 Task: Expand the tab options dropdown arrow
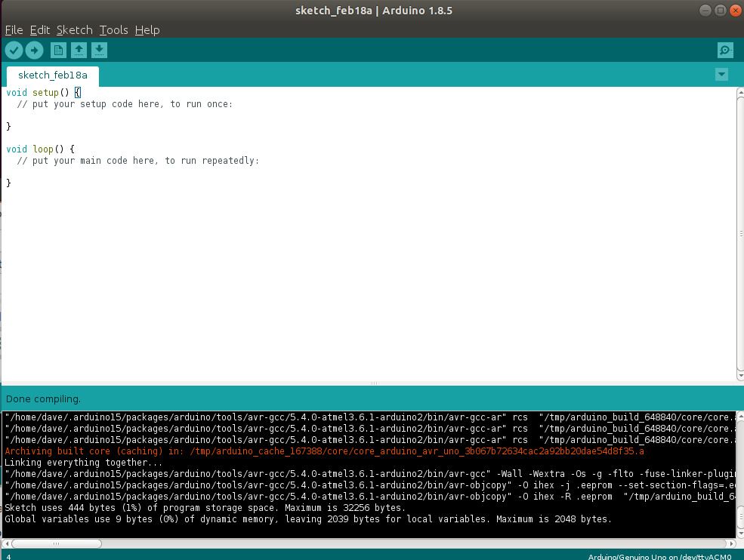click(x=721, y=75)
